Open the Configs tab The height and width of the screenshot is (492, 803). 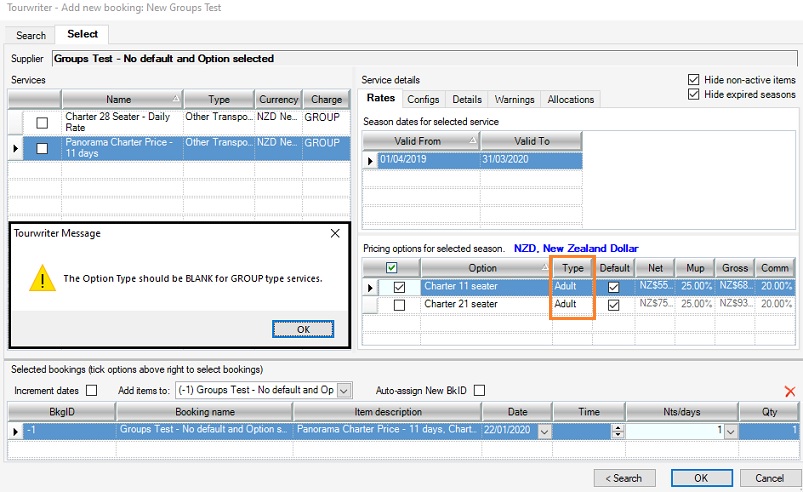[423, 99]
